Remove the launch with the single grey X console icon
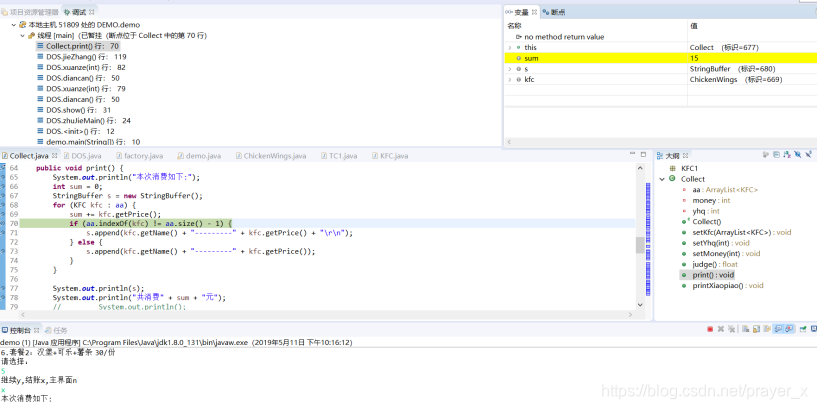 pyautogui.click(x=721, y=329)
